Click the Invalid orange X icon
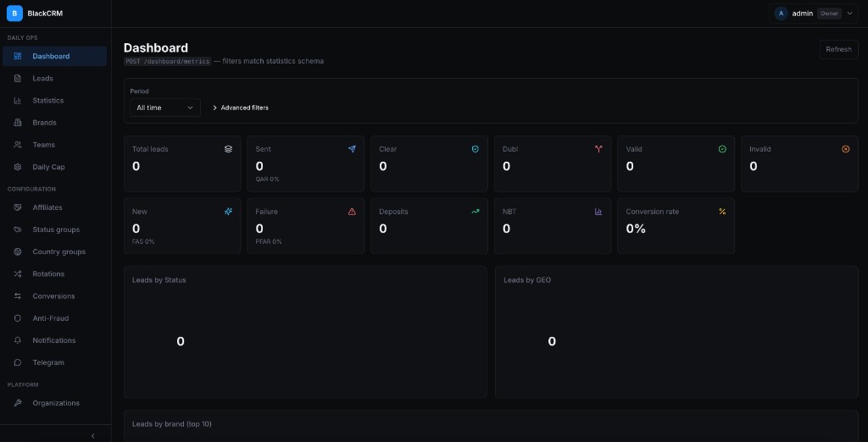 845,149
